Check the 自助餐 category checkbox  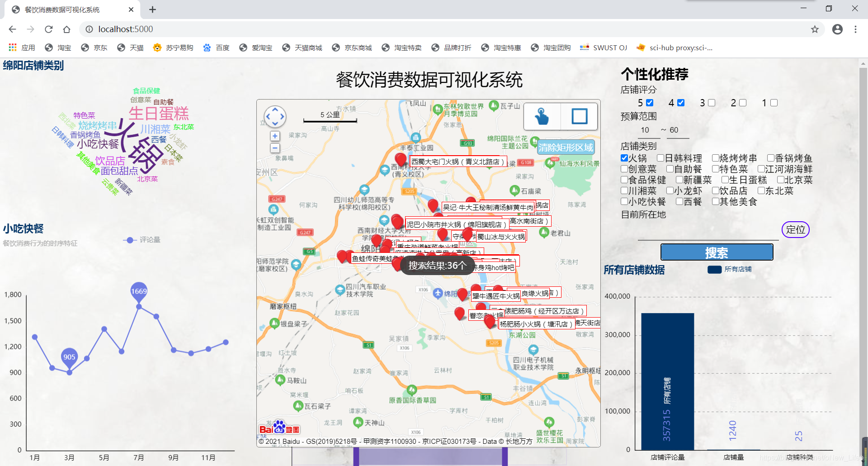(x=670, y=169)
